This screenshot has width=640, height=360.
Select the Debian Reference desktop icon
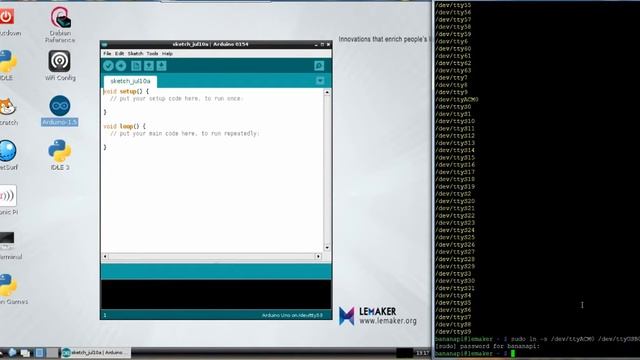point(60,25)
